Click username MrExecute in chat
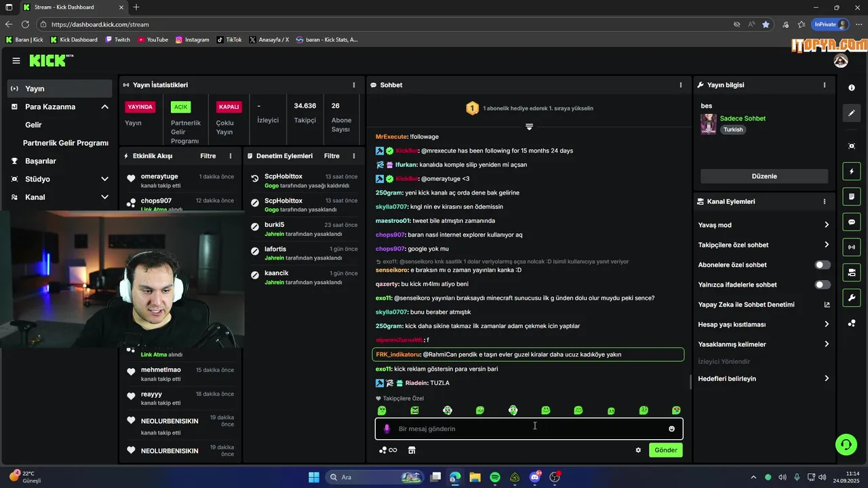868x488 pixels. [x=391, y=137]
